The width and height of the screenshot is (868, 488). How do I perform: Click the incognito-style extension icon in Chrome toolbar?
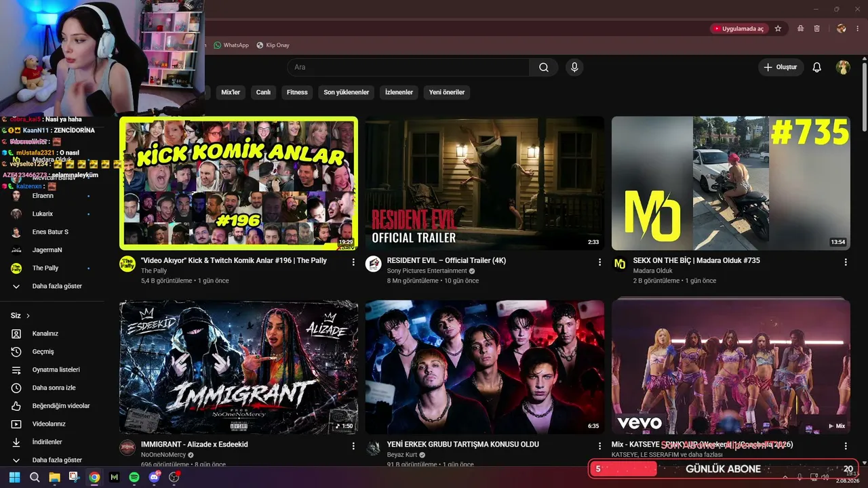[x=801, y=28]
